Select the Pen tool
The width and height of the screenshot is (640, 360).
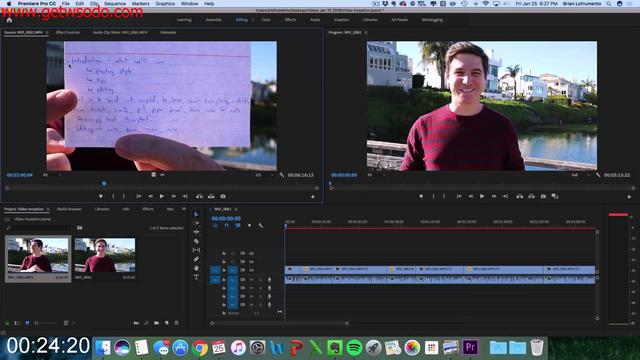(196, 259)
